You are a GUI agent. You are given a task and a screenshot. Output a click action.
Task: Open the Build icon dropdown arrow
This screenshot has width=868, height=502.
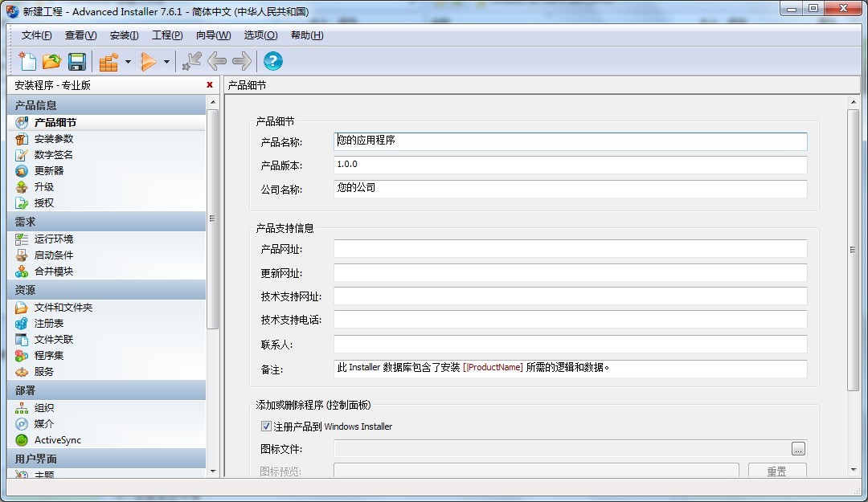point(128,62)
